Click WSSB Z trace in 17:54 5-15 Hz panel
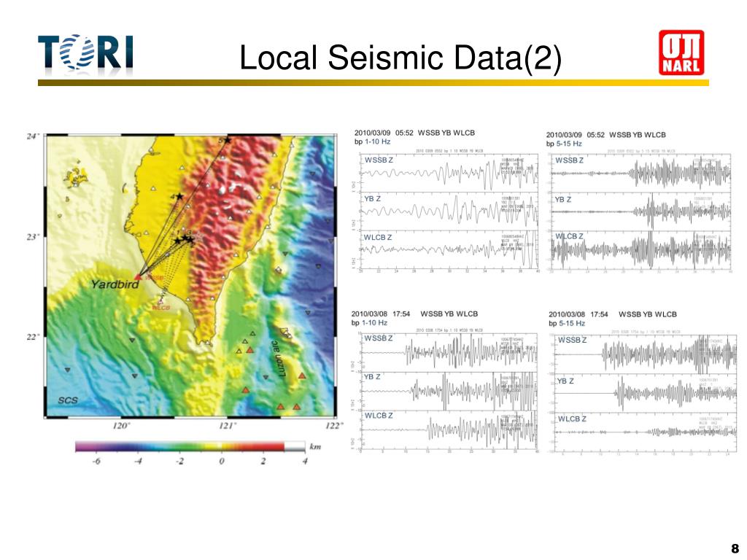The image size is (747, 560). click(646, 354)
